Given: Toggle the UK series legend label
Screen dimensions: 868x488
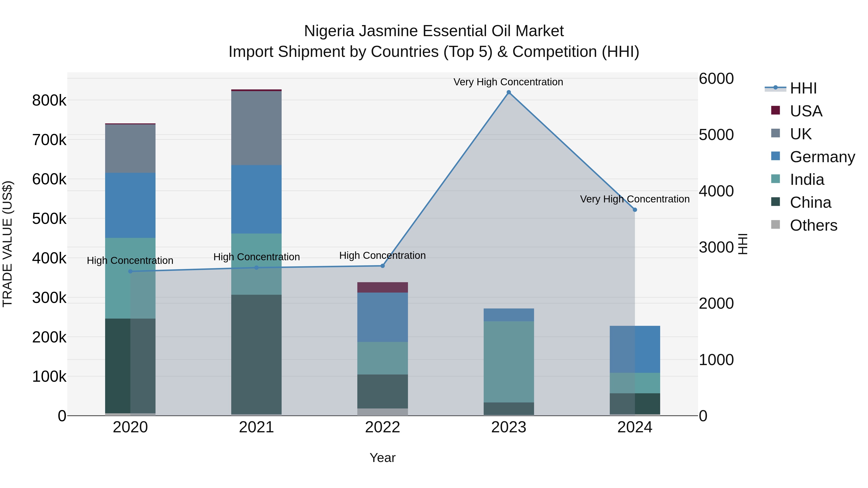Looking at the screenshot, I should click(x=800, y=134).
